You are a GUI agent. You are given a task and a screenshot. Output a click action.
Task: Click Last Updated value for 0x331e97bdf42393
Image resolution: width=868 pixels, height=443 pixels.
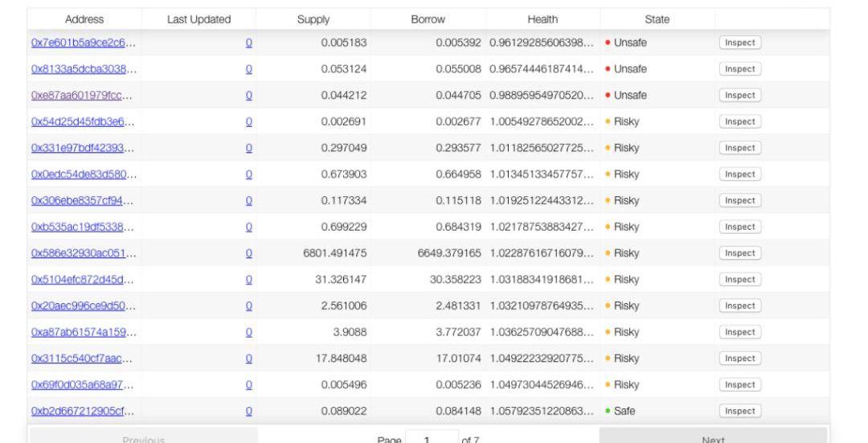tap(248, 148)
